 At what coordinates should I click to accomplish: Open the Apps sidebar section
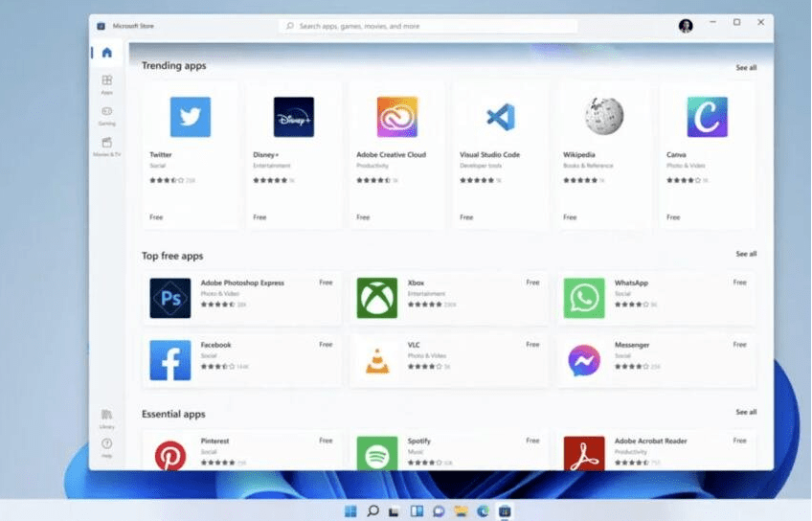click(106, 84)
